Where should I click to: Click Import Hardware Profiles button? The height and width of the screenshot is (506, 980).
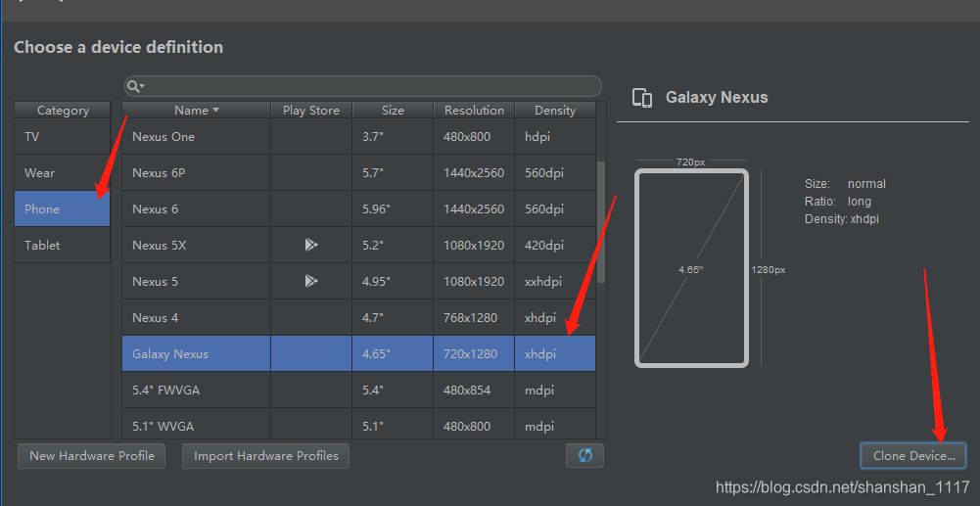click(265, 455)
